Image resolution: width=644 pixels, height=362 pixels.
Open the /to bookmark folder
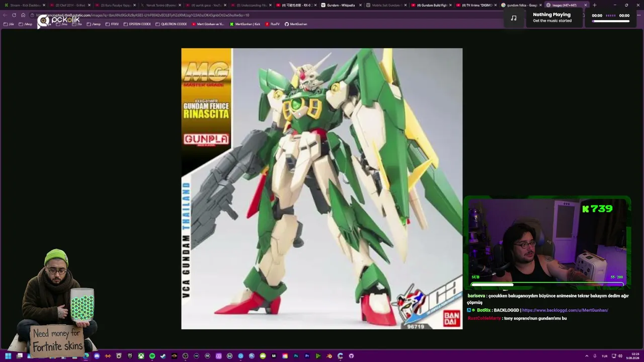[x=77, y=24]
